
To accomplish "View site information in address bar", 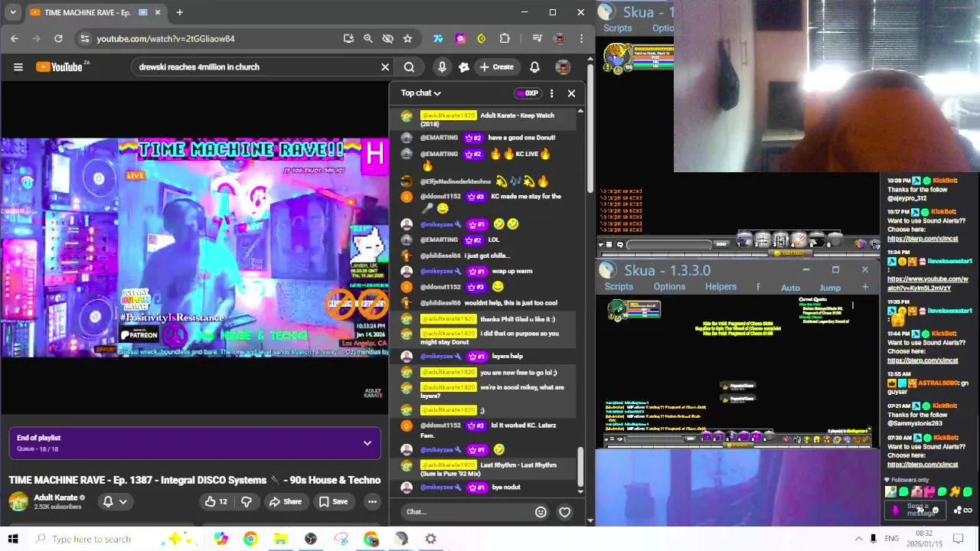I will coord(84,38).
